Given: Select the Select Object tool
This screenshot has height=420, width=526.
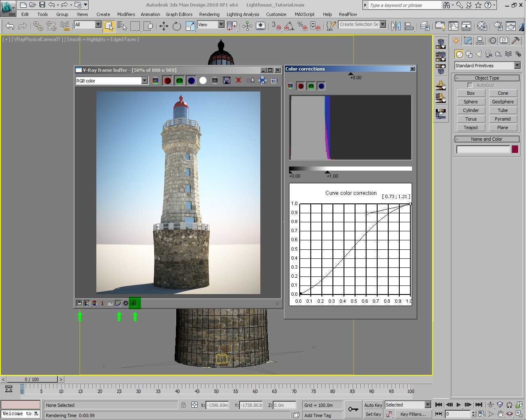Looking at the screenshot, I should point(109,26).
